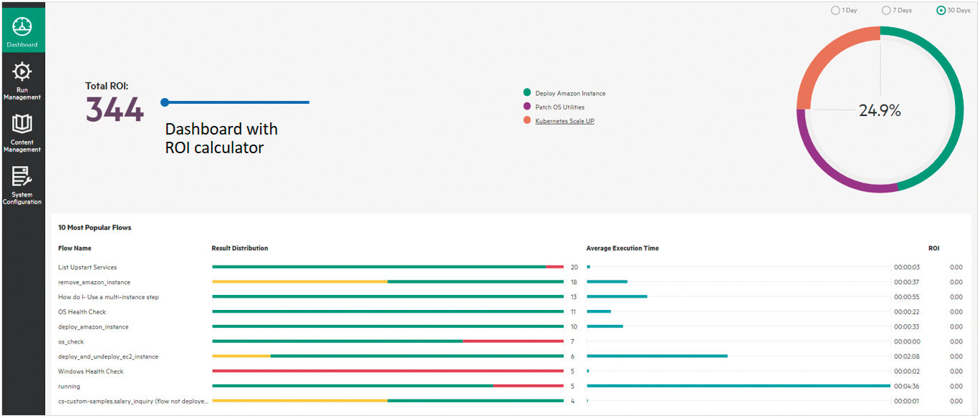Screen dimensions: 980x418
Task: Open Run Management gear icon
Action: [22, 72]
